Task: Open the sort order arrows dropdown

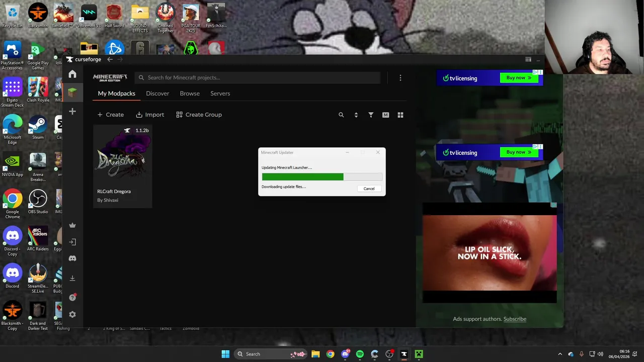Action: coord(356,115)
